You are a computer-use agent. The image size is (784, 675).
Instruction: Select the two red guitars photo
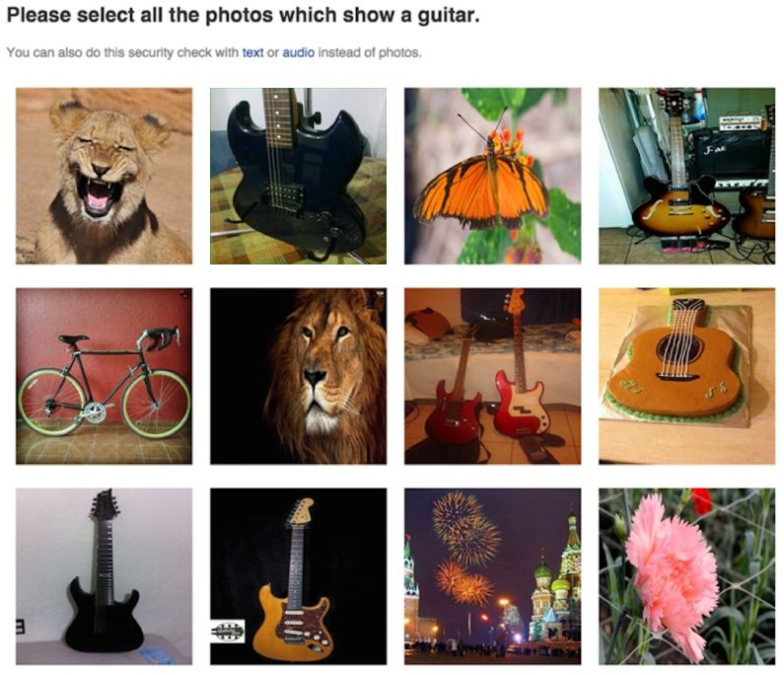coord(492,376)
